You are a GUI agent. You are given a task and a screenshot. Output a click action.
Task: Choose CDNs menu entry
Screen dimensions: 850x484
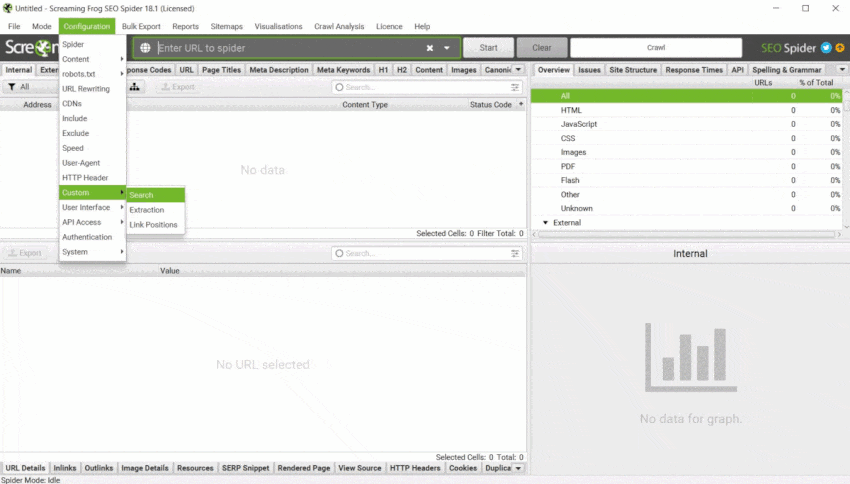coord(93,104)
